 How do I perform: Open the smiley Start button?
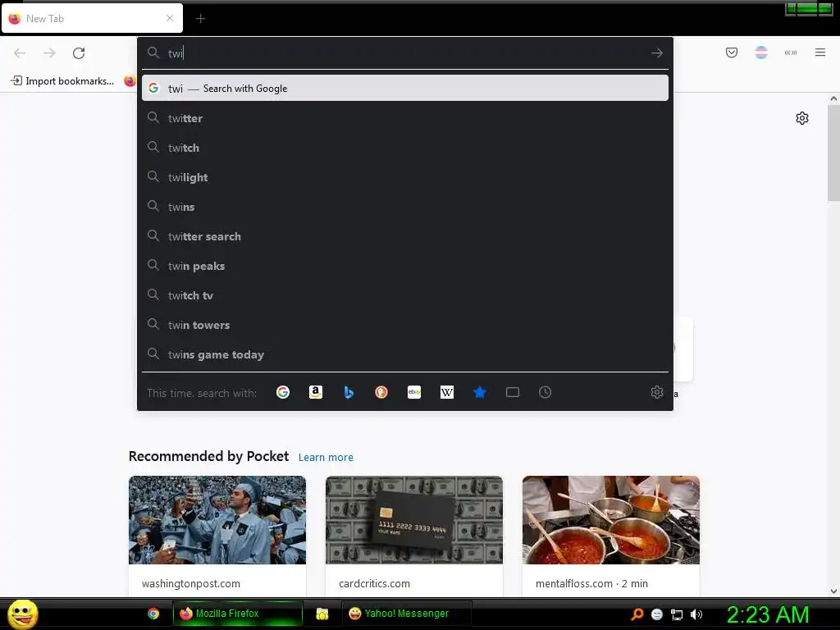point(22,614)
